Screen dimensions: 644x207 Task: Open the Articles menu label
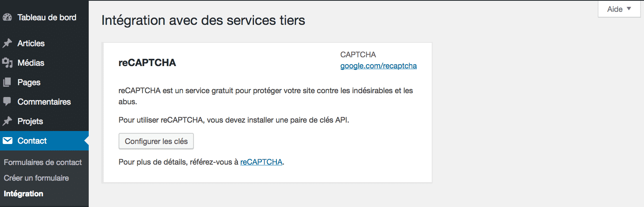click(31, 43)
